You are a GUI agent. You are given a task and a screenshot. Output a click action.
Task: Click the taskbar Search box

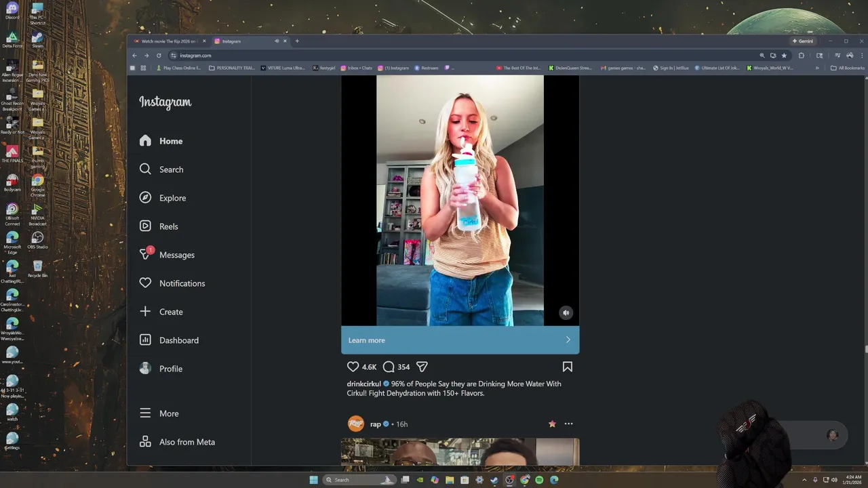[x=359, y=480]
